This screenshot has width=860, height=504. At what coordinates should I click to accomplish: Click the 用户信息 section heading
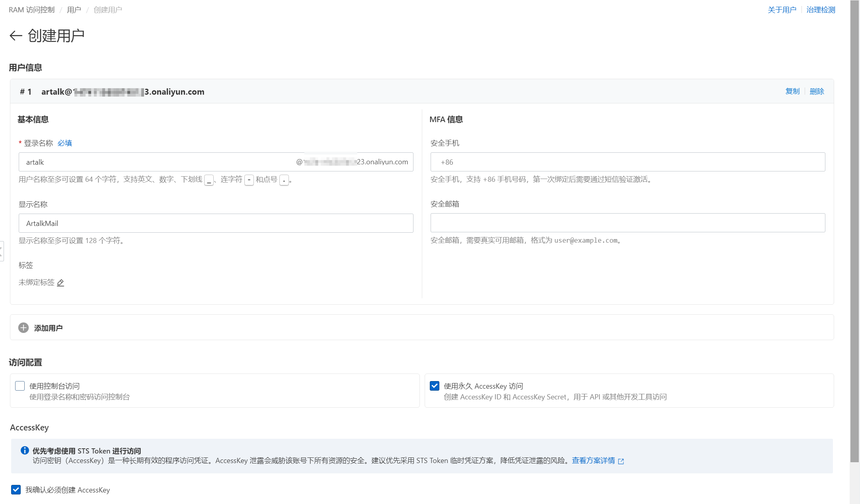(25, 68)
